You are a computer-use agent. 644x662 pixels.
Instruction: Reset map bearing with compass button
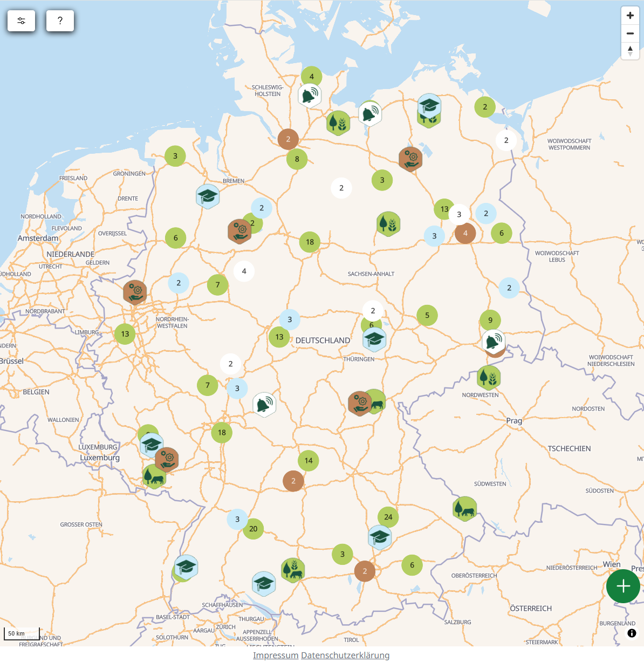[630, 51]
